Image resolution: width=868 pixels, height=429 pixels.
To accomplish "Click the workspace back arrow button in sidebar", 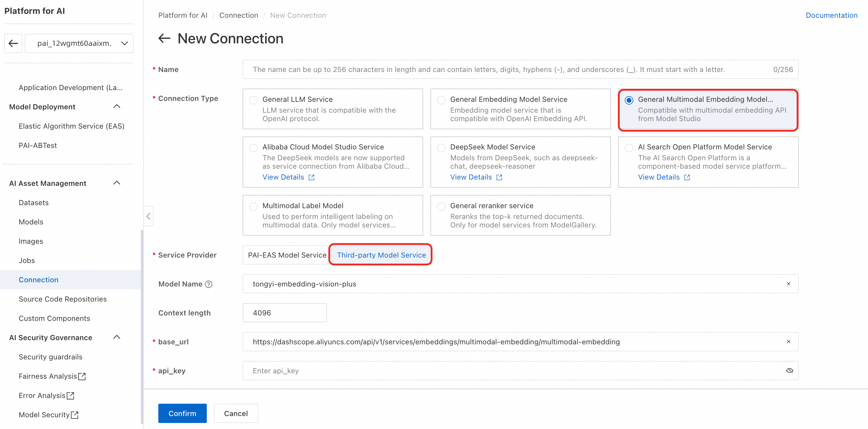I will [x=13, y=43].
